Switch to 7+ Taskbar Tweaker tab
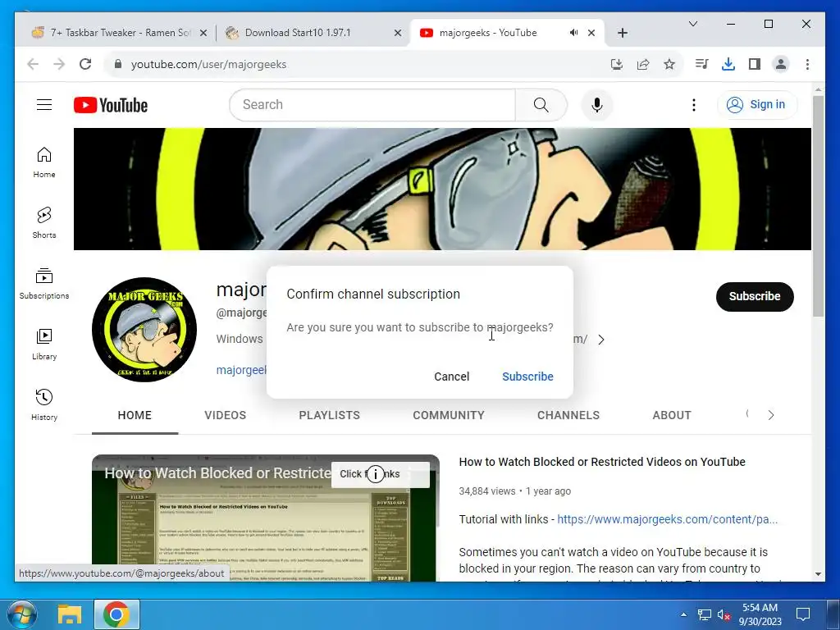The height and width of the screenshot is (630, 840). (120, 33)
